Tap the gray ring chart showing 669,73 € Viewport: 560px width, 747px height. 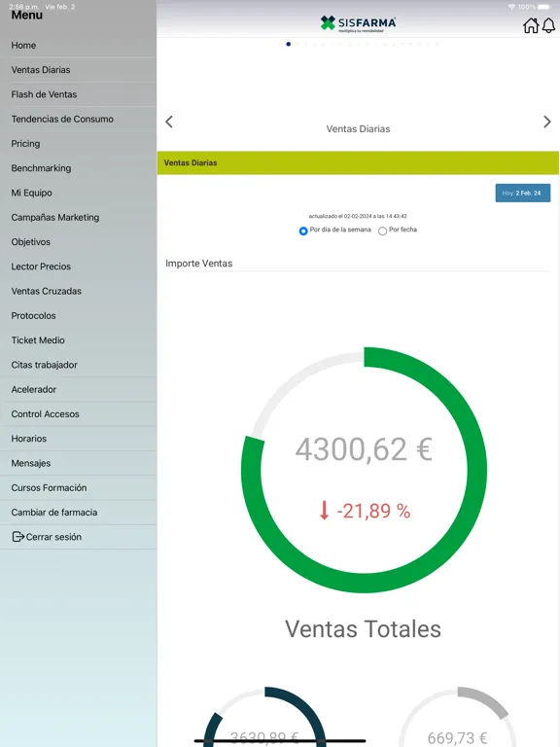click(458, 717)
